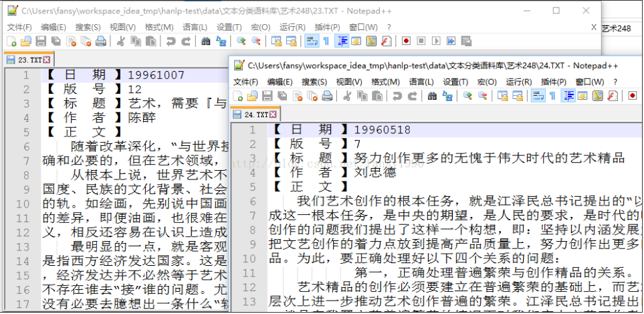
Task: Toggle indent guide in 23.TXT window toolbar
Action: tap(342, 41)
